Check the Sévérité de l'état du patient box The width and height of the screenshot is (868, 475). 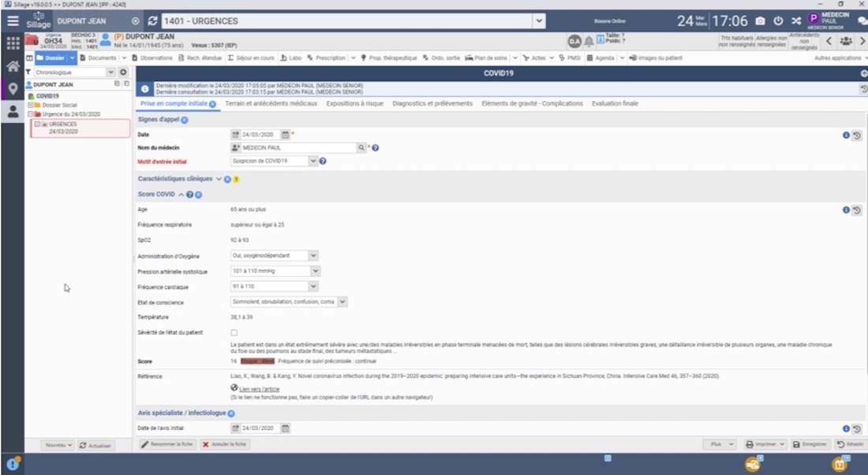[x=234, y=333]
